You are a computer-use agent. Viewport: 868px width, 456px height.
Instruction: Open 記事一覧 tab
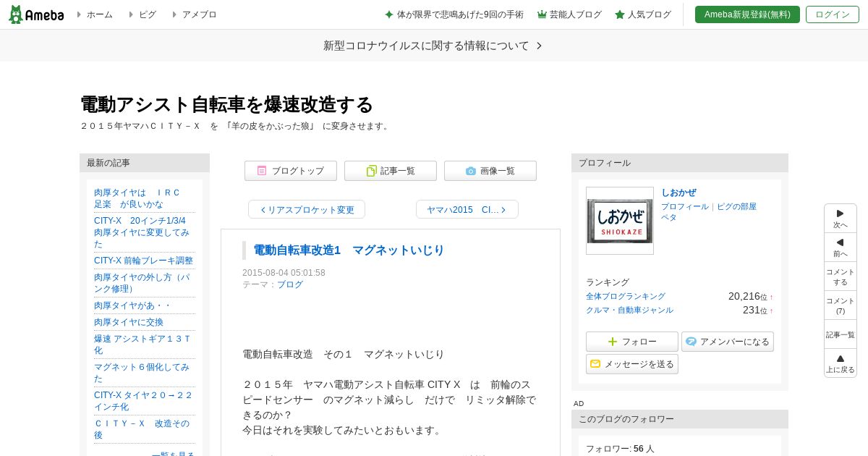point(391,171)
